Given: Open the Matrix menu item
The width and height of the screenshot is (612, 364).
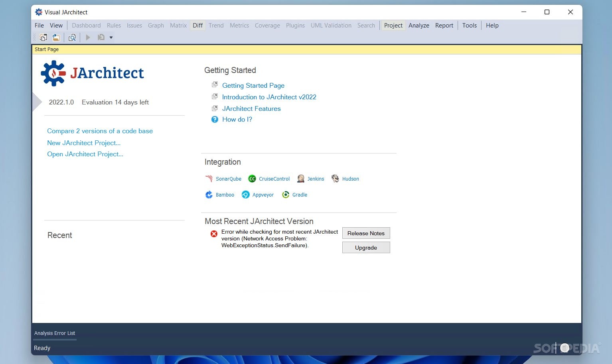Looking at the screenshot, I should pos(178,26).
